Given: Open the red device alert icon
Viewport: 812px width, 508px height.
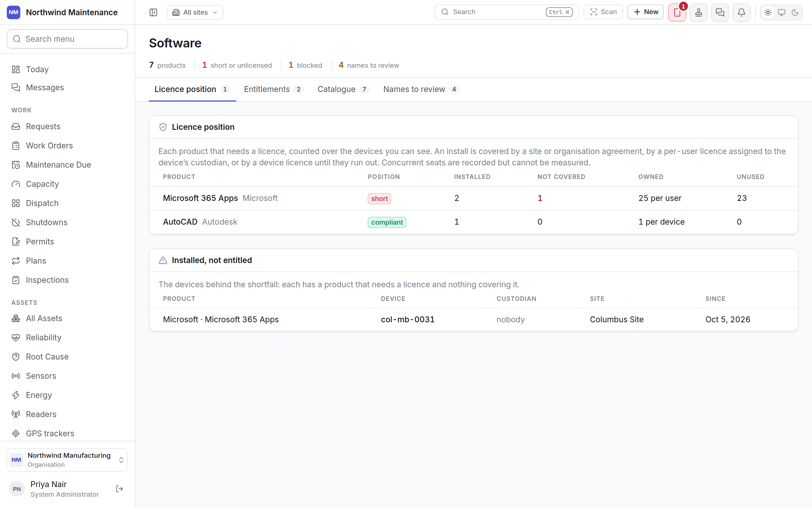Looking at the screenshot, I should 677,12.
